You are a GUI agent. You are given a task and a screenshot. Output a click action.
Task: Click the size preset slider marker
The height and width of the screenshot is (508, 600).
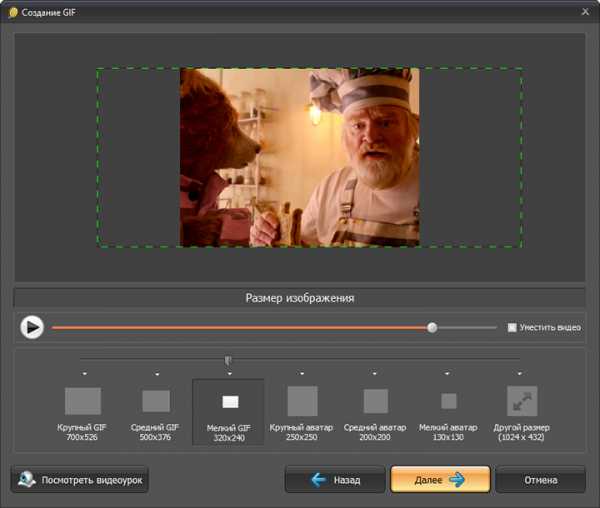click(228, 360)
